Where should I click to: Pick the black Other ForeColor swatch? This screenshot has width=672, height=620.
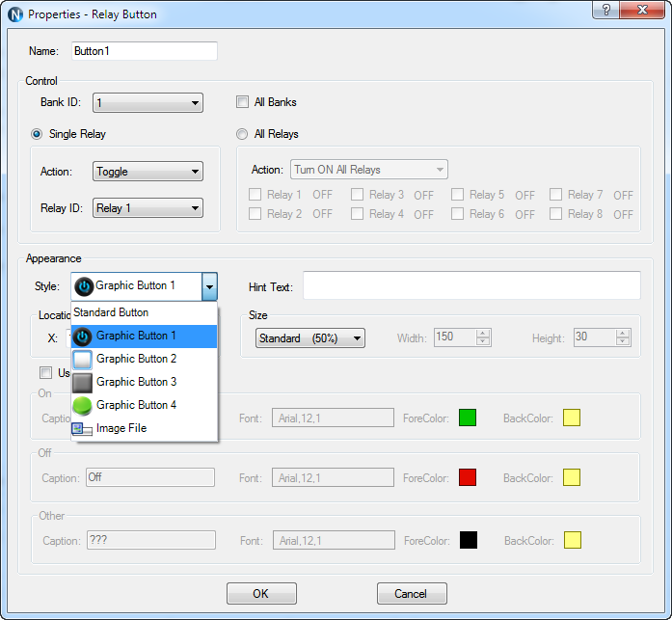coord(468,540)
